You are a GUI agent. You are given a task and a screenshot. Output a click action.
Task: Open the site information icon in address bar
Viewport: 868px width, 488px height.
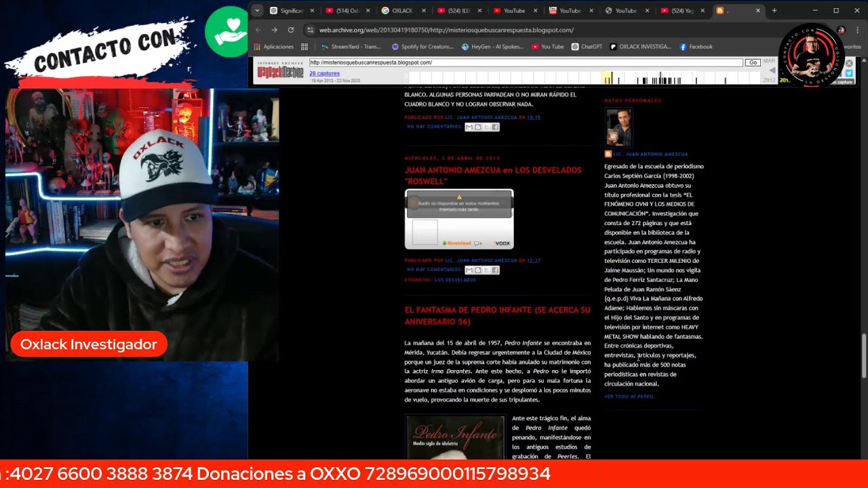[x=310, y=30]
